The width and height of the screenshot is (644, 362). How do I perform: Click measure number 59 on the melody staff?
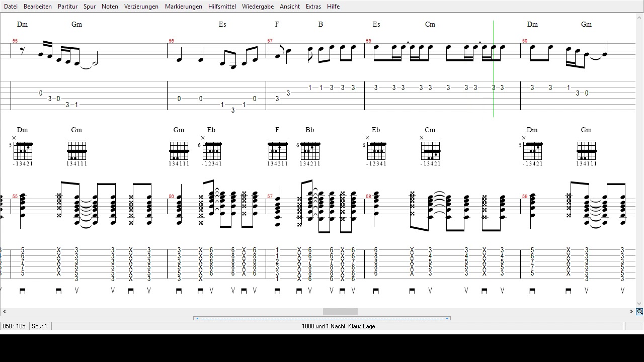coord(525,41)
